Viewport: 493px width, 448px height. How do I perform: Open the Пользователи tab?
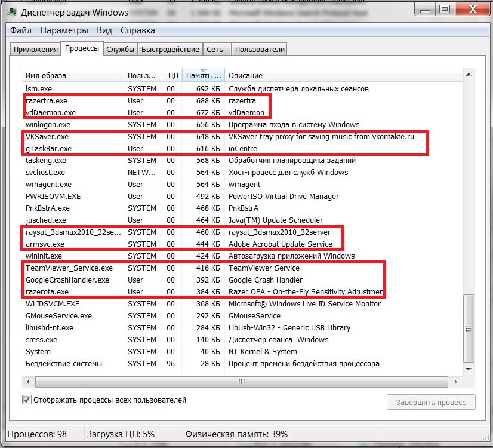pyautogui.click(x=260, y=50)
